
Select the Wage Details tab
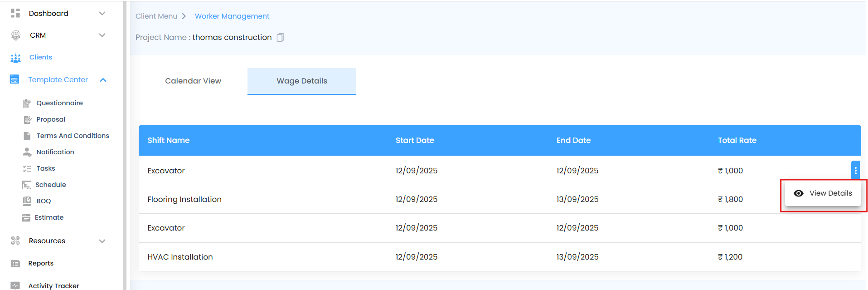[x=302, y=81]
